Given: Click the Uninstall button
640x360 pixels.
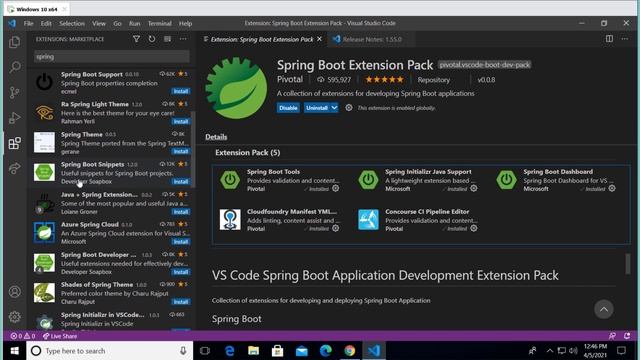Looking at the screenshot, I should coord(317,108).
